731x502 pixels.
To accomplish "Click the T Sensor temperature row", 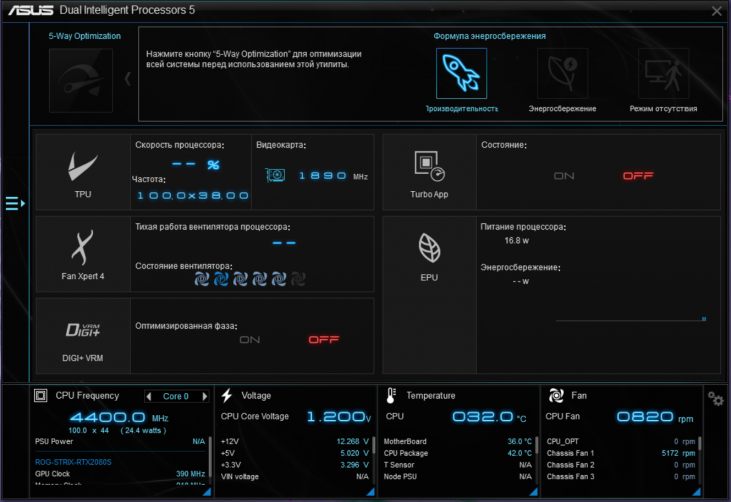I will coord(458,465).
